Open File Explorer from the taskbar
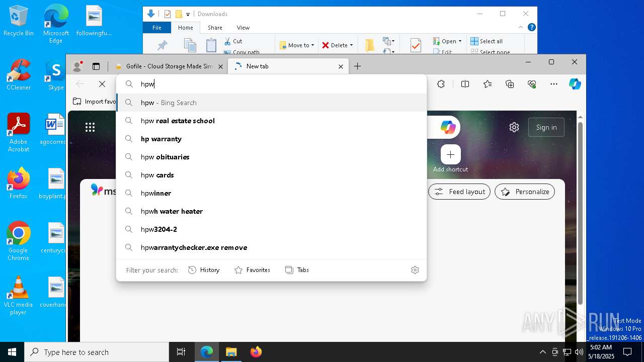Viewport: 644px width, 362px height. point(231,352)
